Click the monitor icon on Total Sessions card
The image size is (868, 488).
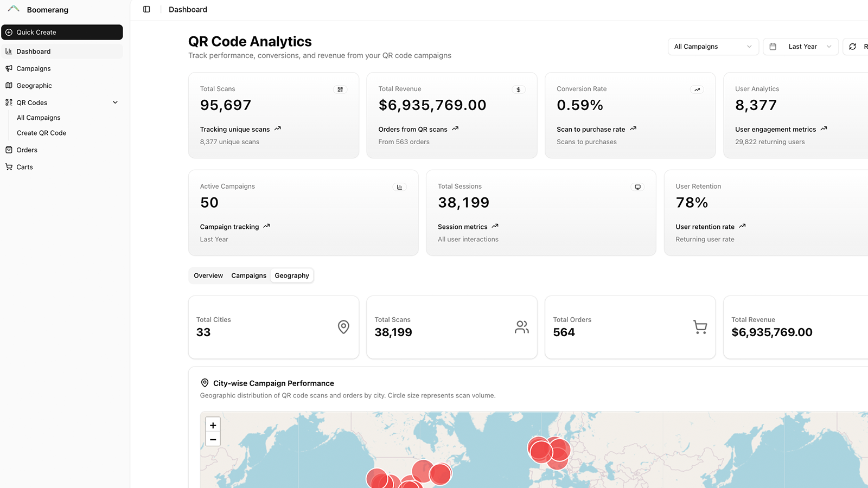(637, 187)
